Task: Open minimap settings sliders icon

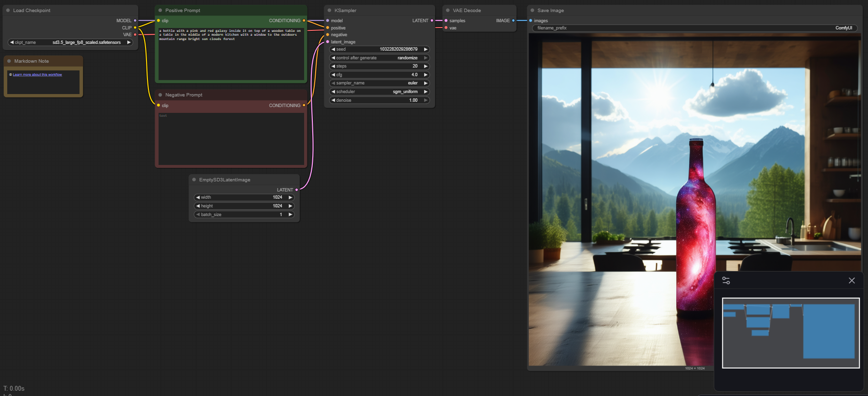Action: point(726,281)
